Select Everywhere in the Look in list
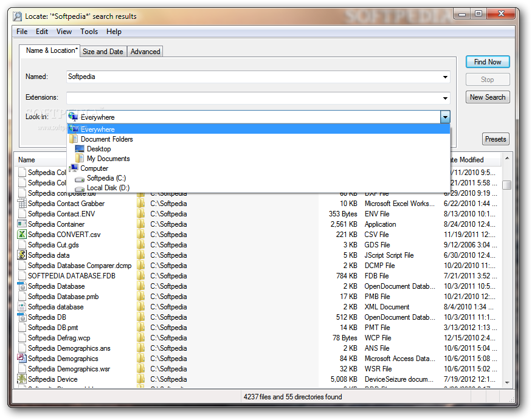532x420 pixels. [x=258, y=129]
